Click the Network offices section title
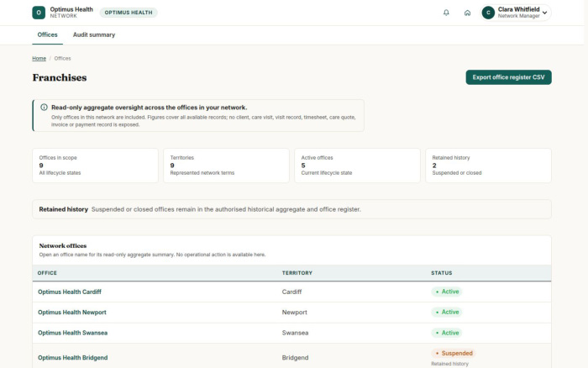Viewport: 588px width, 368px height. click(63, 245)
